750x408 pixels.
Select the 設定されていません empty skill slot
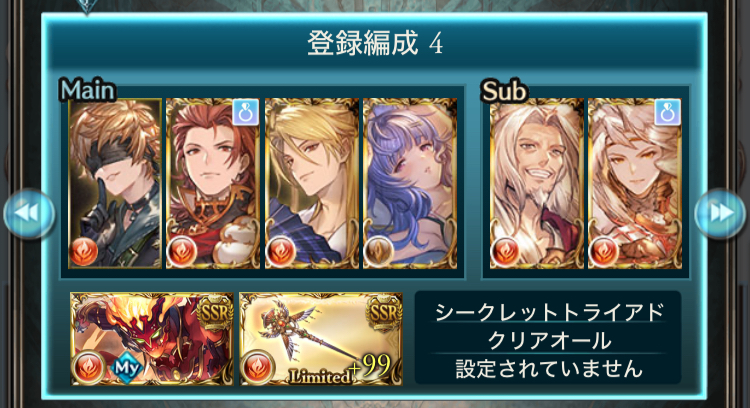point(548,369)
